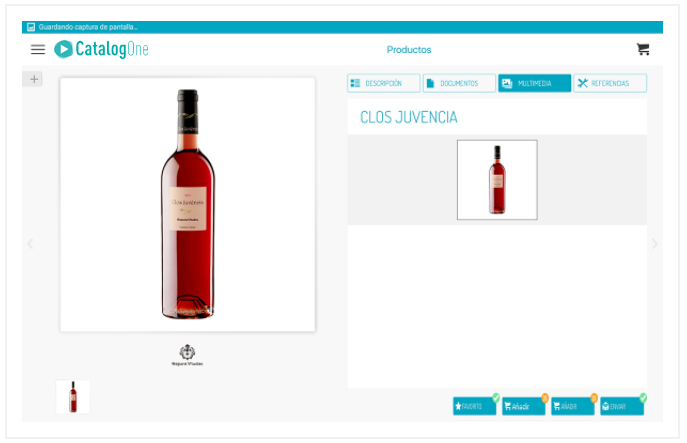The height and width of the screenshot is (443, 687).
Task: Click the large Clos Juvencia bottle image
Action: pyautogui.click(x=188, y=204)
